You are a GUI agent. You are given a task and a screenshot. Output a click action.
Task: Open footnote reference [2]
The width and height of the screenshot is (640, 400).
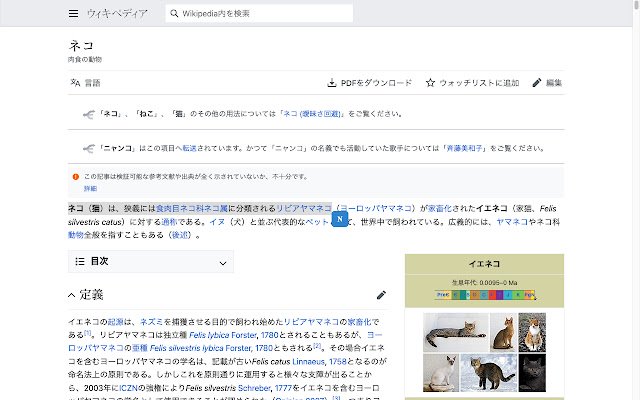tap(317, 346)
